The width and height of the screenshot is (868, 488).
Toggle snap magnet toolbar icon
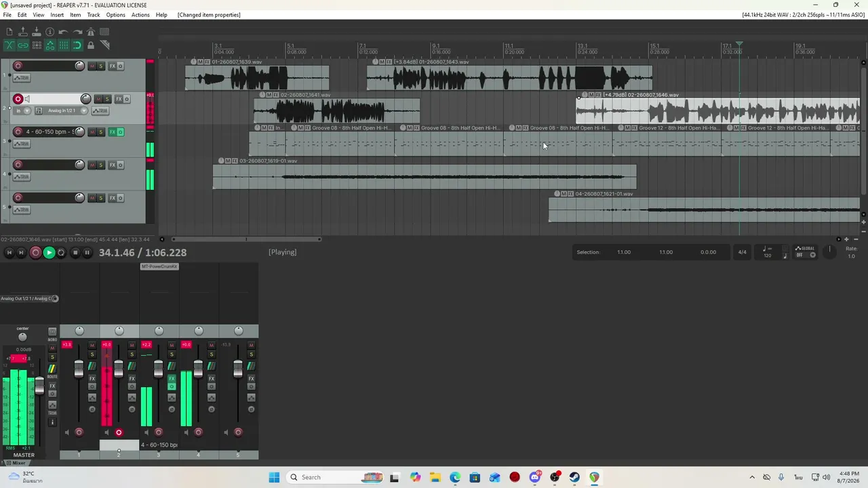coord(77,45)
